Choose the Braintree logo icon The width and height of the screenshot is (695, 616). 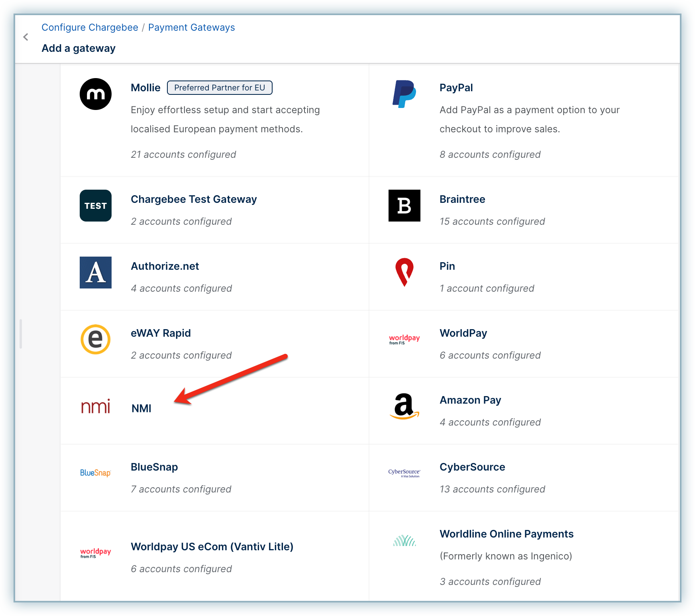click(404, 206)
